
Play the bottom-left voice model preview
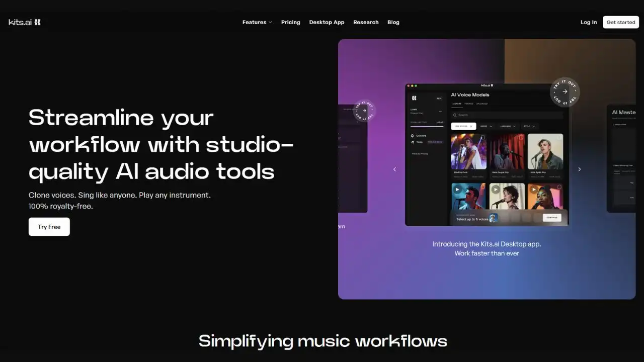(x=457, y=190)
